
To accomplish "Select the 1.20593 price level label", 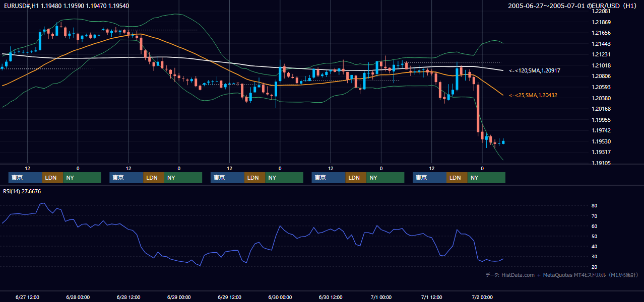I will pos(601,87).
